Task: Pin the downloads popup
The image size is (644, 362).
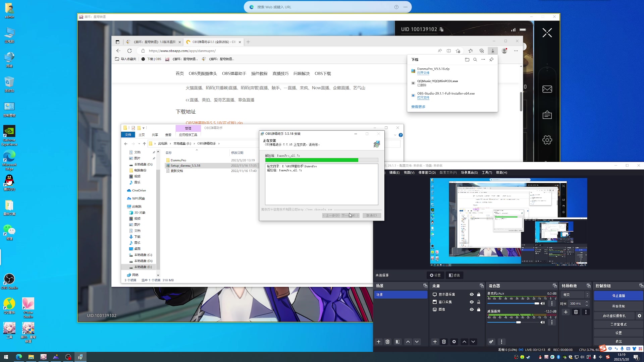Action: tap(491, 59)
